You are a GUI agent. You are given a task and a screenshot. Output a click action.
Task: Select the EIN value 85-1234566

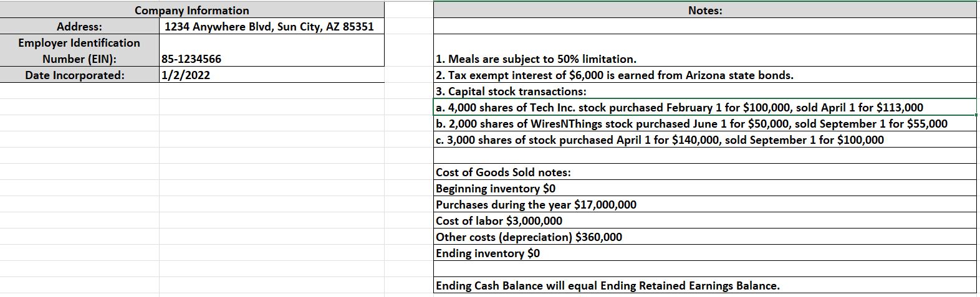[272, 50]
